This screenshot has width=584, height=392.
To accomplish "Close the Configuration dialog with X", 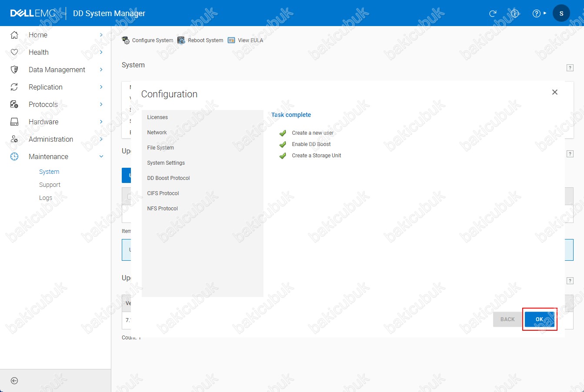I will click(x=555, y=92).
